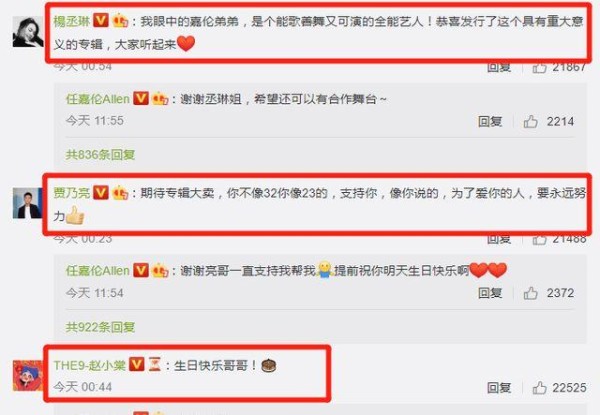Viewport: 600px width, 415px height.
Task: Like 任嘉伦Allen's reply with 2372 likes
Action: (531, 293)
